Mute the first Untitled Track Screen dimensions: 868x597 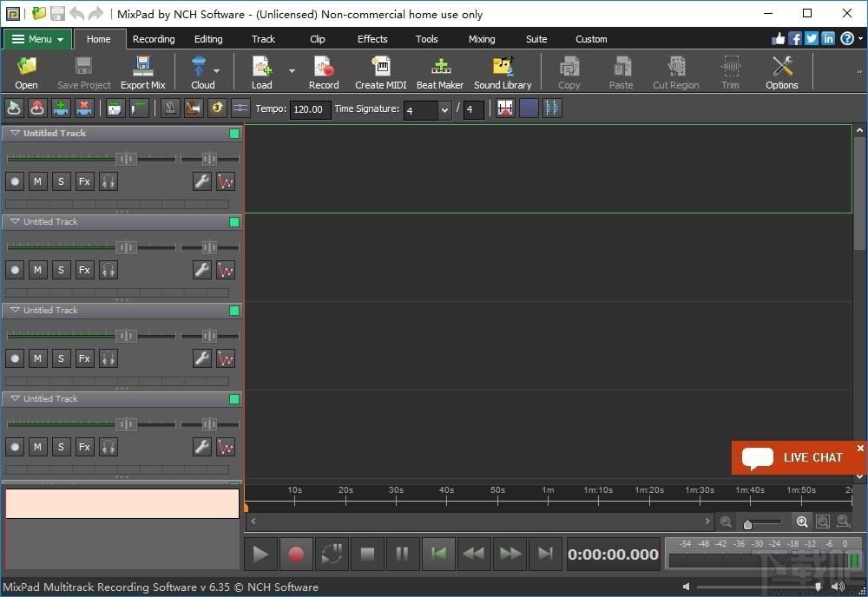click(x=37, y=181)
